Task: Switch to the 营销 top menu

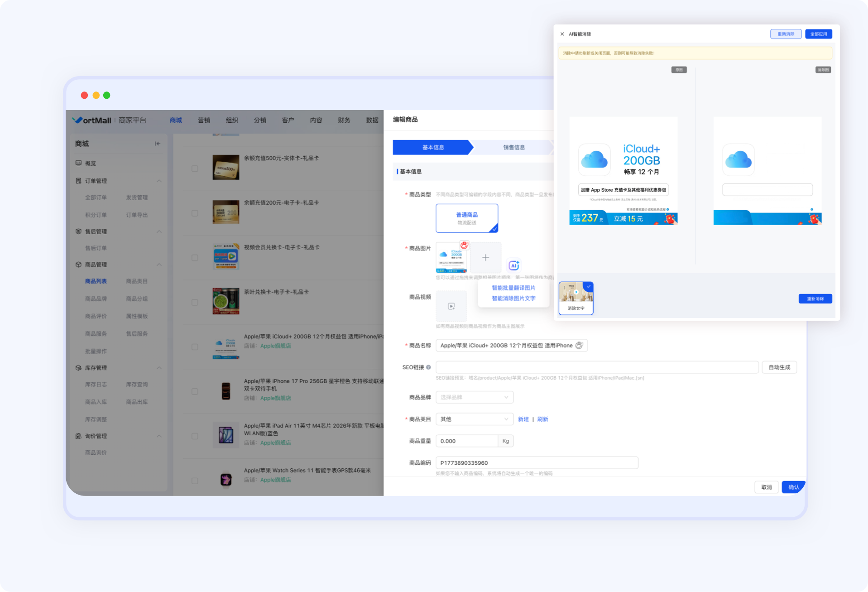Action: click(x=204, y=120)
